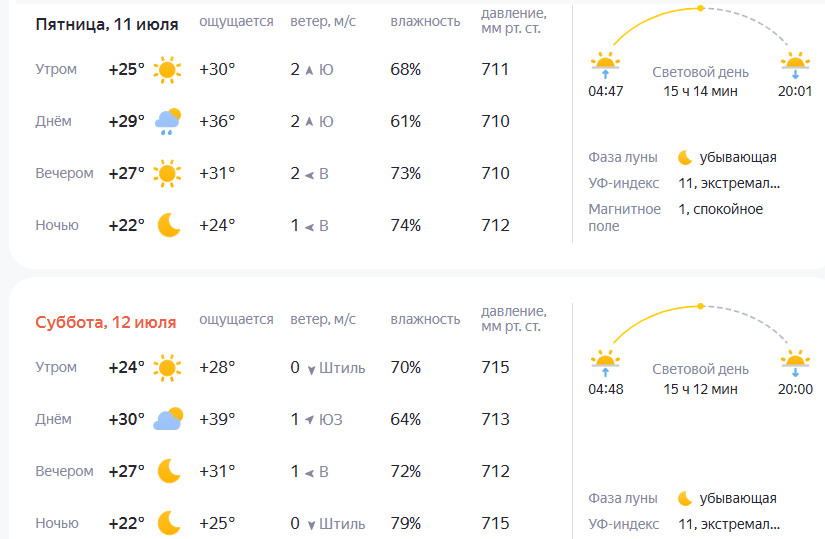Click the Saturday morning Штиль wind value
Viewport: 825px width, 539px height.
click(x=342, y=368)
